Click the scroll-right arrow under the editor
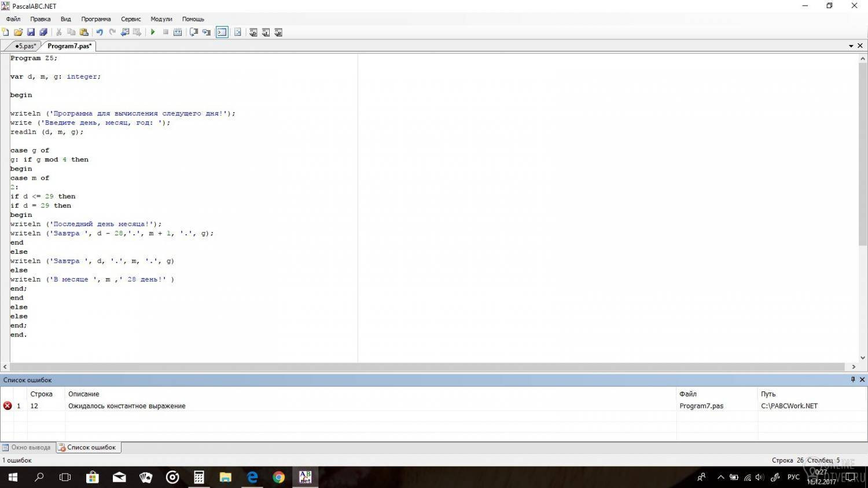 [x=854, y=367]
